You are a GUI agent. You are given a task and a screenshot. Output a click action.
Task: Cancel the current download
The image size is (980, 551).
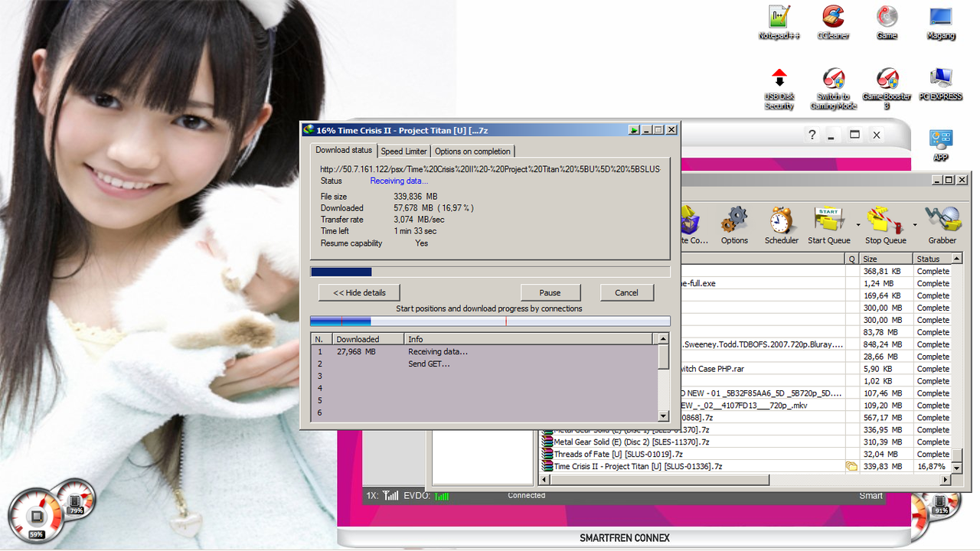coord(626,292)
